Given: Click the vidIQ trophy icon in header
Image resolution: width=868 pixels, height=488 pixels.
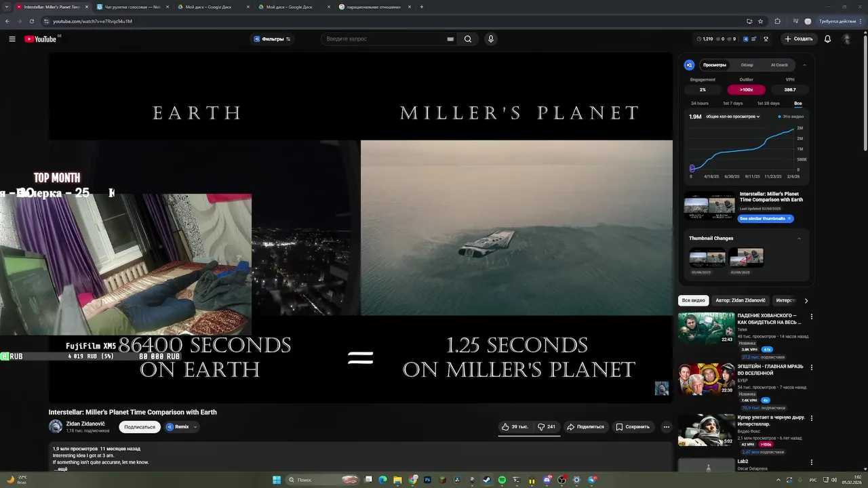Looking at the screenshot, I should pyautogui.click(x=766, y=39).
